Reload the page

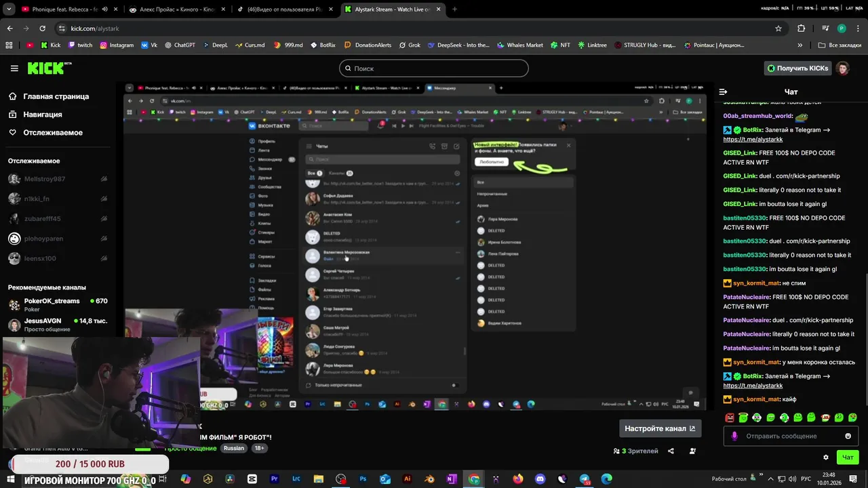click(42, 28)
